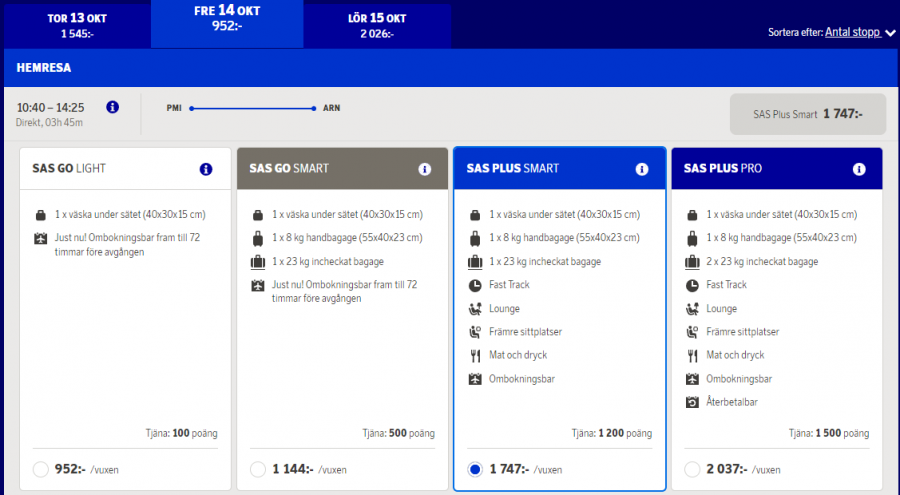Click rebooking icon in SAS Go Light card
The width and height of the screenshot is (900, 495).
pyautogui.click(x=40, y=238)
